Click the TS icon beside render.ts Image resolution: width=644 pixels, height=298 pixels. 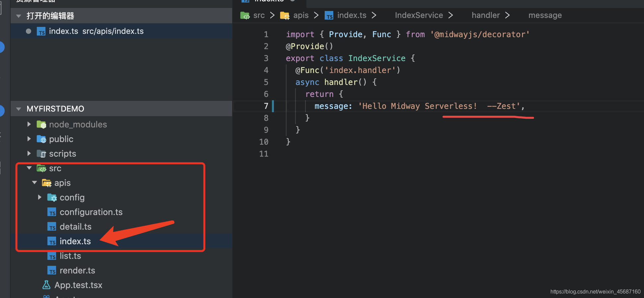pos(52,270)
